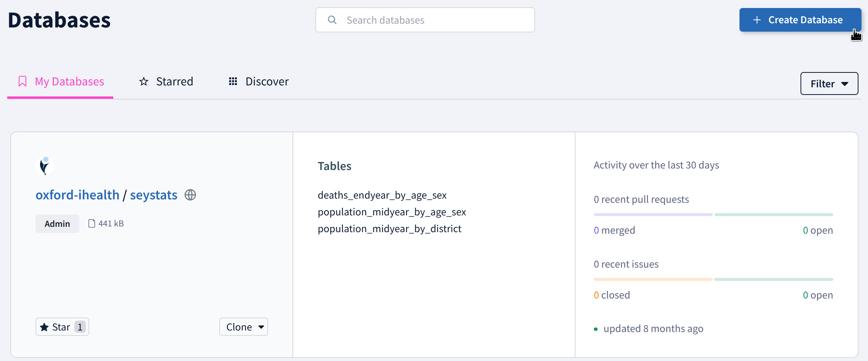
Task: Click the plus icon in Create Database
Action: 757,20
